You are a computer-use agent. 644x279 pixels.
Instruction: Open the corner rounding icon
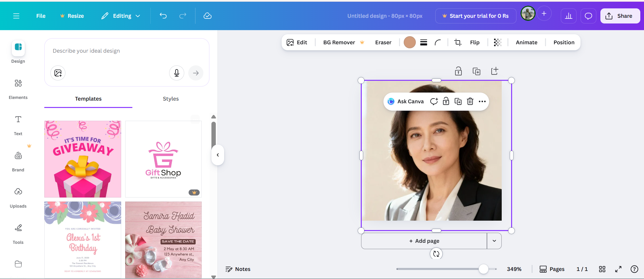coord(438,42)
